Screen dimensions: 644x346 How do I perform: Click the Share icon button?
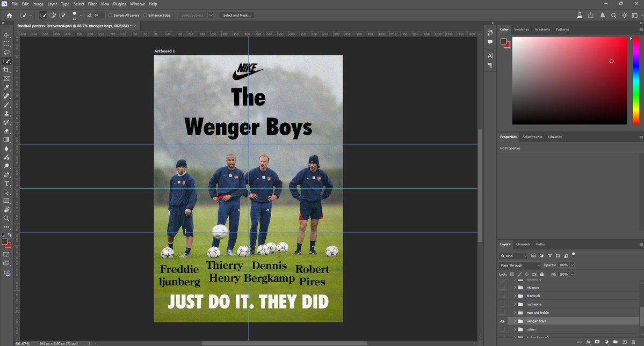[x=591, y=15]
